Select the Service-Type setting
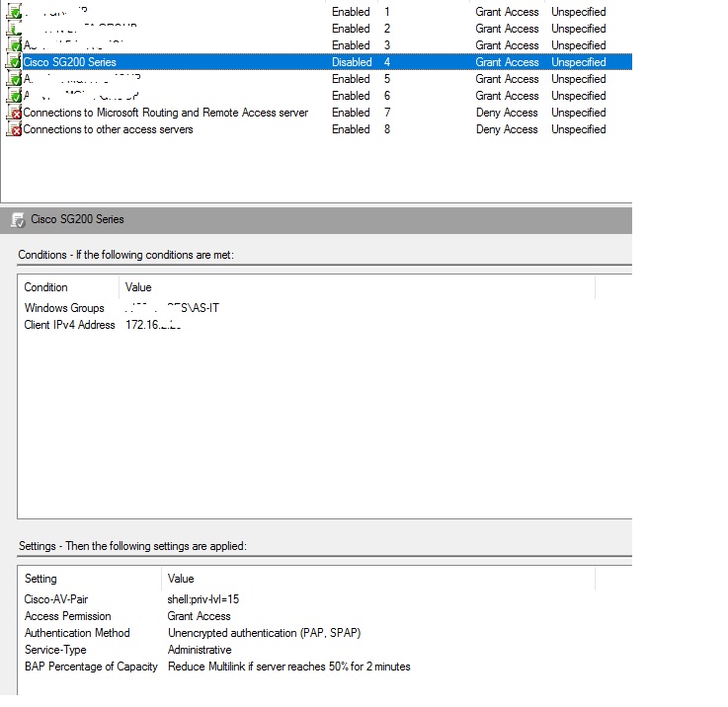Viewport: 728px width, 707px height. click(55, 650)
